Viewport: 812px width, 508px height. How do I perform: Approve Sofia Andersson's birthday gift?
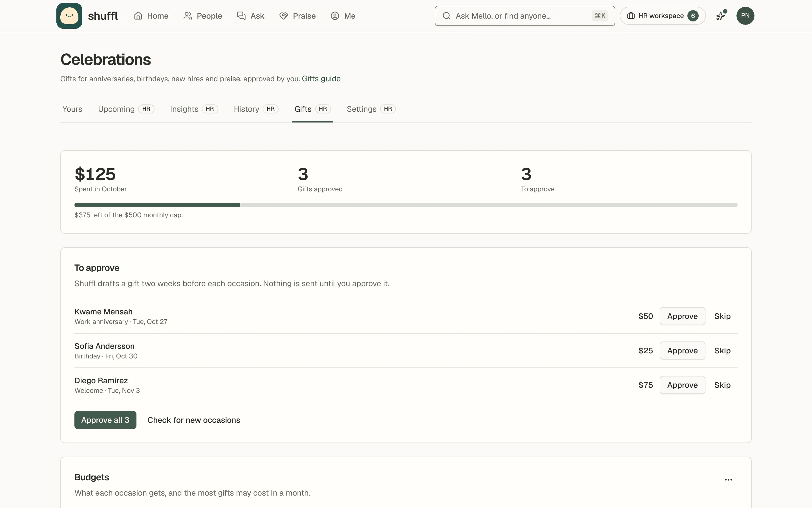click(x=682, y=351)
